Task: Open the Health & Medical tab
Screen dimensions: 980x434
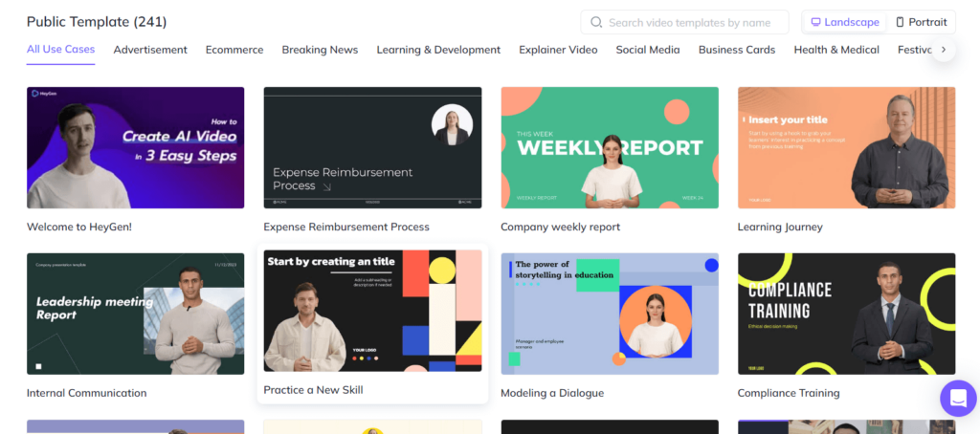Action: (836, 50)
